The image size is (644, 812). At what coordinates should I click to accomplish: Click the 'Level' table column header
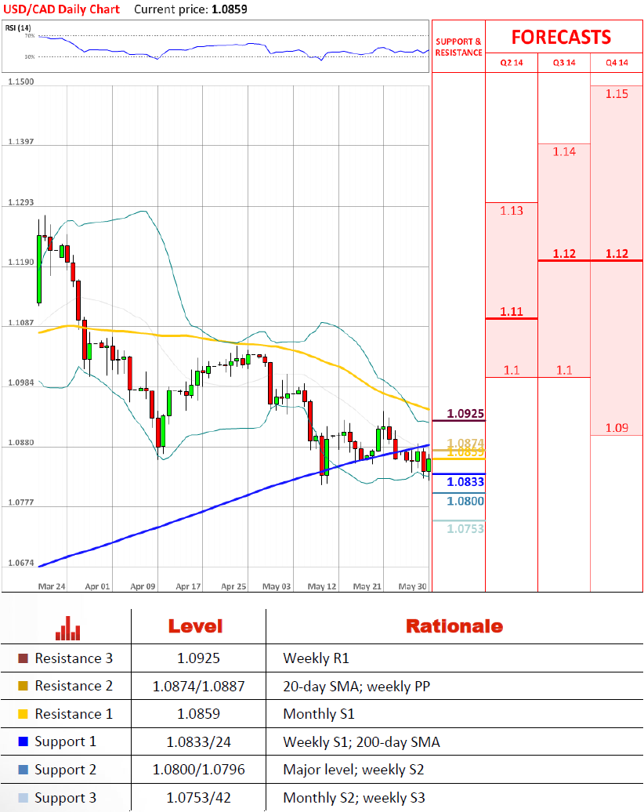pos(195,626)
